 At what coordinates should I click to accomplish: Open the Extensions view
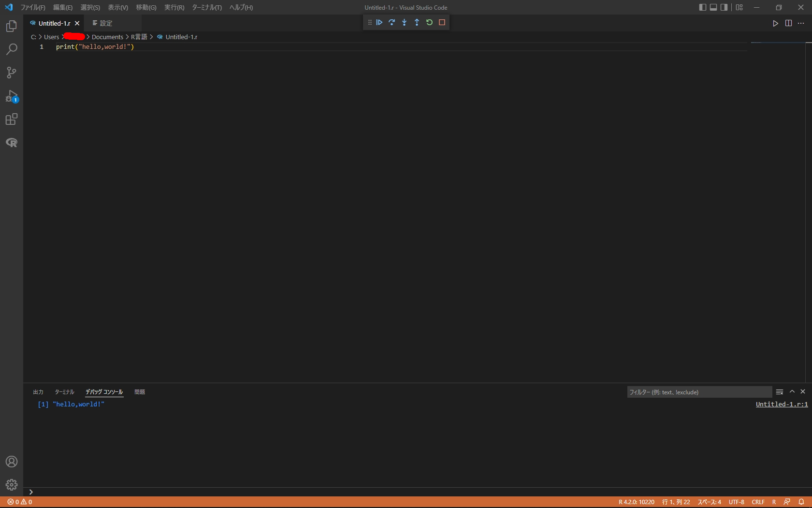point(11,120)
